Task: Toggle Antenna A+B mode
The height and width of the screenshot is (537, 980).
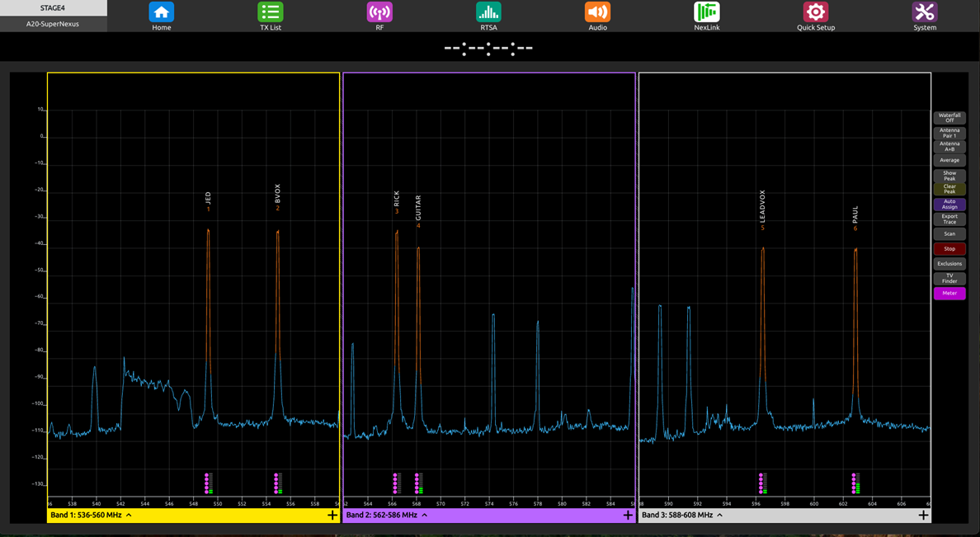Action: tap(949, 146)
